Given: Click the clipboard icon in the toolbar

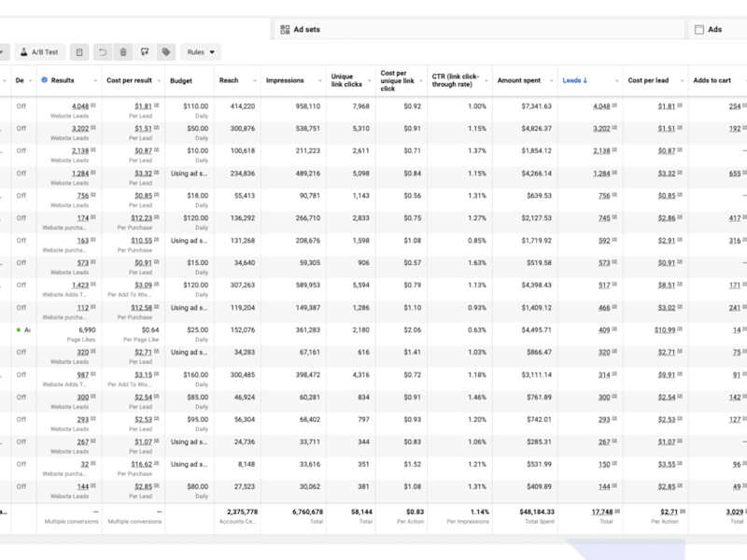Looking at the screenshot, I should (79, 52).
